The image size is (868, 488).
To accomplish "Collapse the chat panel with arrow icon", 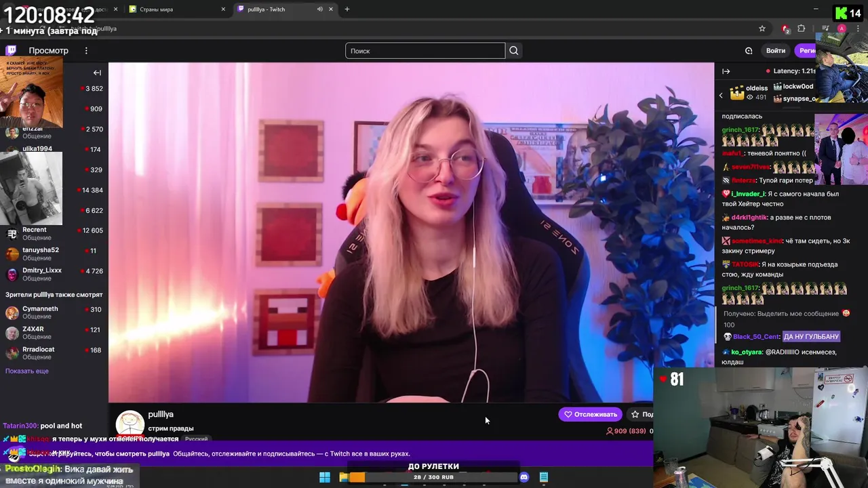I will pos(726,71).
